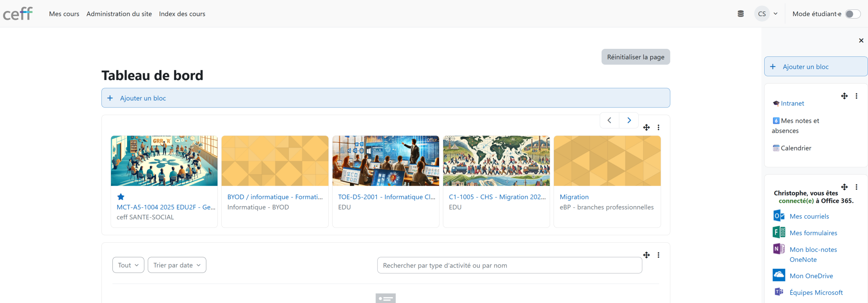Open the Mon OneDrive link
This screenshot has height=303, width=868.
811,276
